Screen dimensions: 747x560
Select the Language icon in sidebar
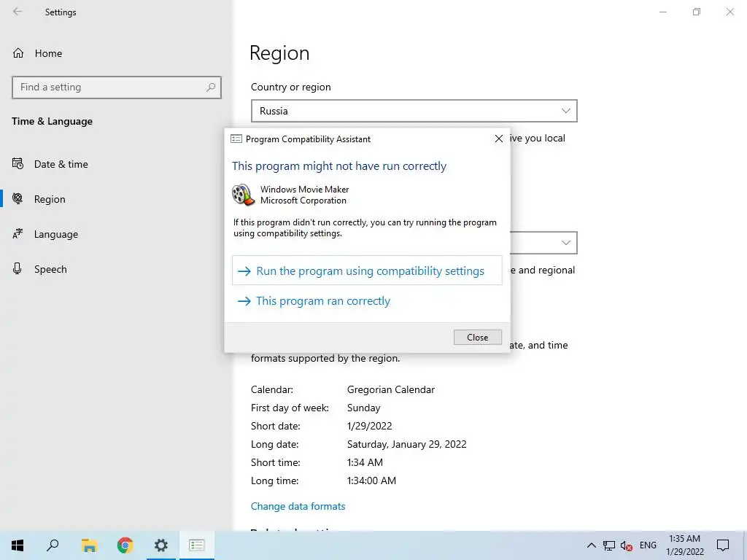click(18, 234)
